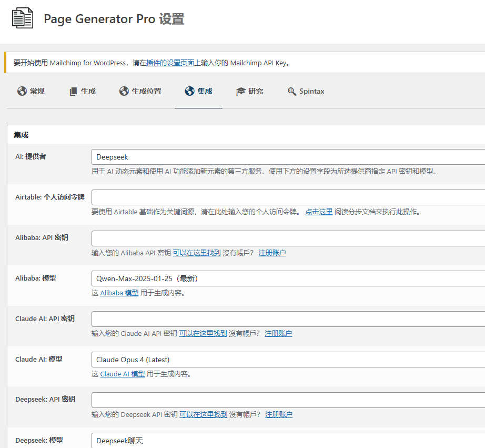Click the globe icon on 集成 tab
Screen dimensions: 485x448
[189, 91]
